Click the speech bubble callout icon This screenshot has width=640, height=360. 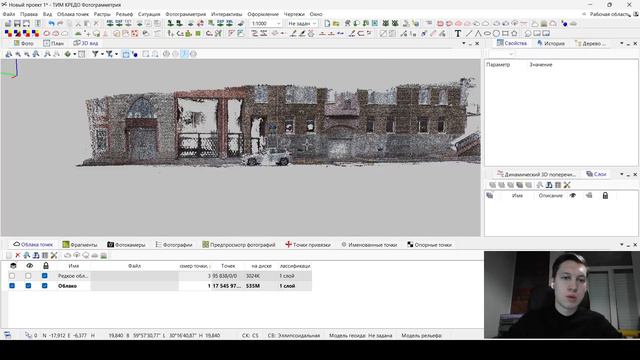pos(527,33)
